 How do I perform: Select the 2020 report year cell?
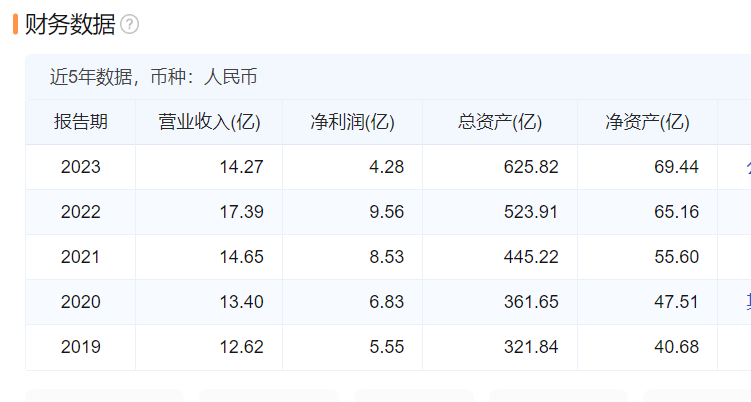point(80,302)
